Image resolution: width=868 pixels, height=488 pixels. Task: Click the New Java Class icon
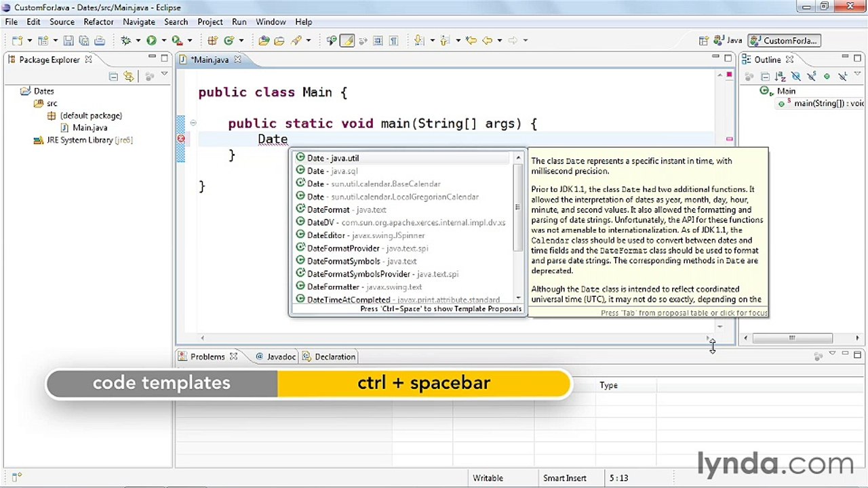229,41
